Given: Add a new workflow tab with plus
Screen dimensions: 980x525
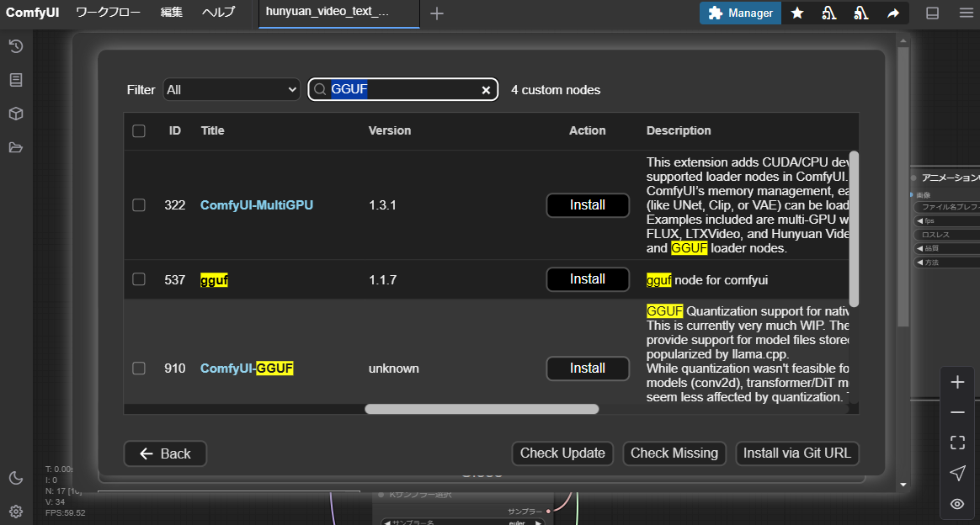Looking at the screenshot, I should click(437, 13).
